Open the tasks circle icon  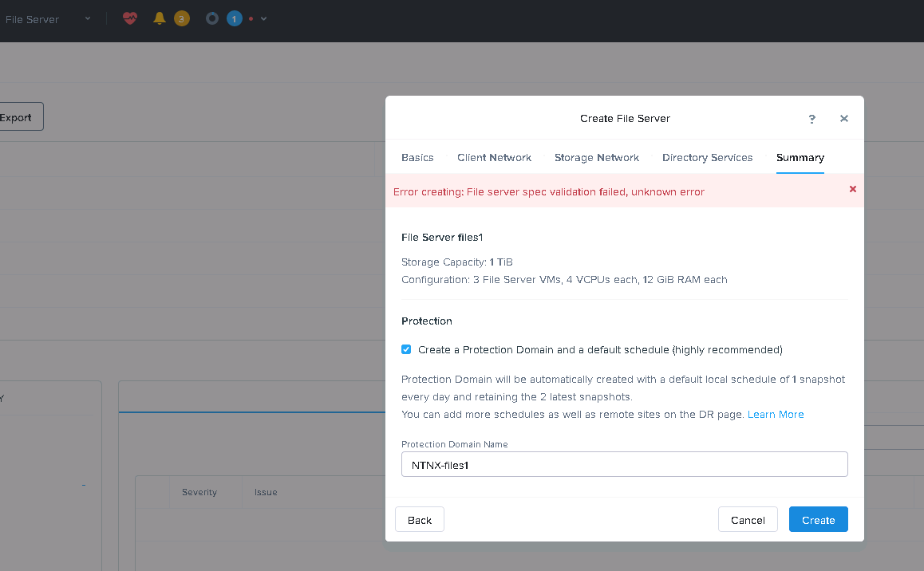(212, 19)
